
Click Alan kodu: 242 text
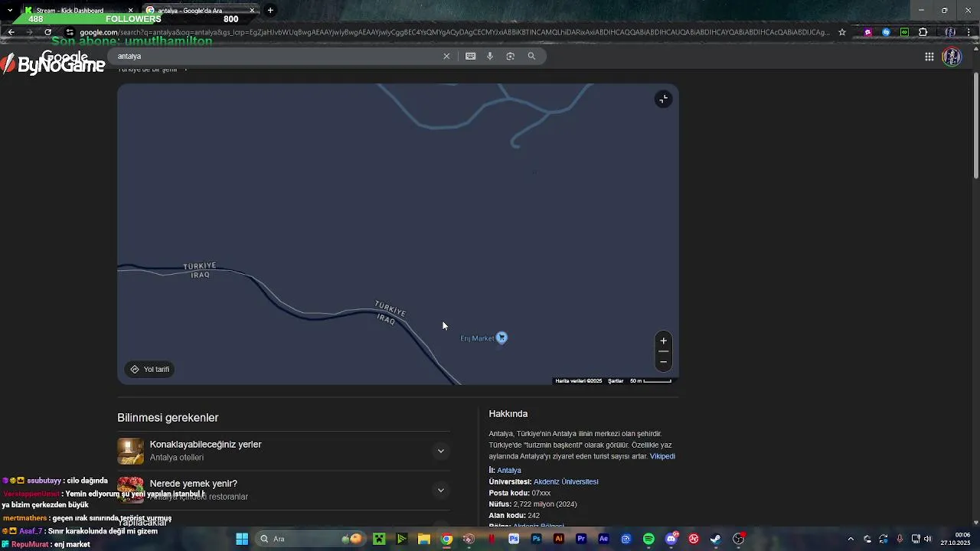514,516
